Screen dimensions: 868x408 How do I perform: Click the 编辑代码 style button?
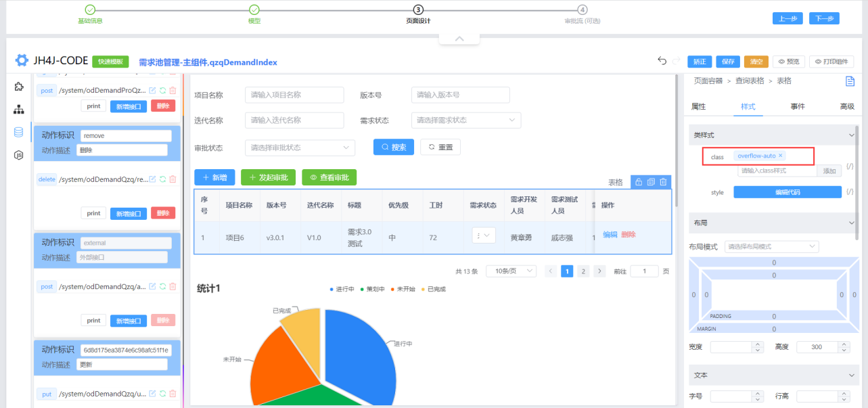click(x=787, y=192)
